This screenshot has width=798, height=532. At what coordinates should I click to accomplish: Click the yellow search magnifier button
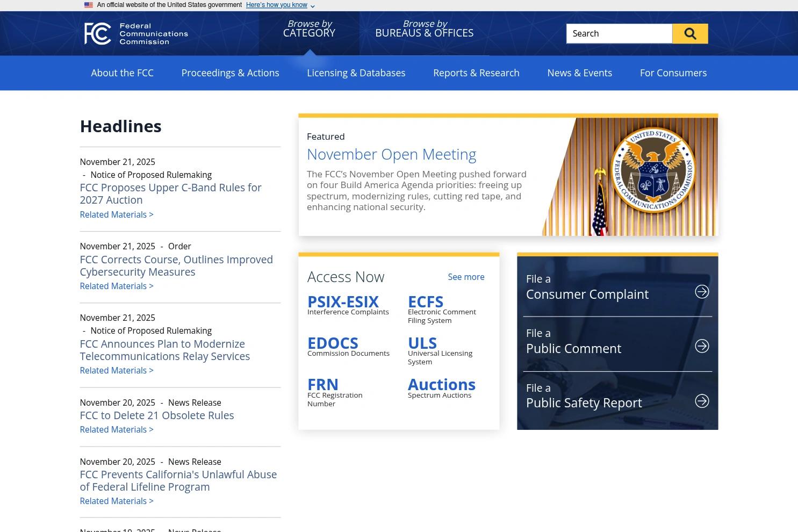690,34
